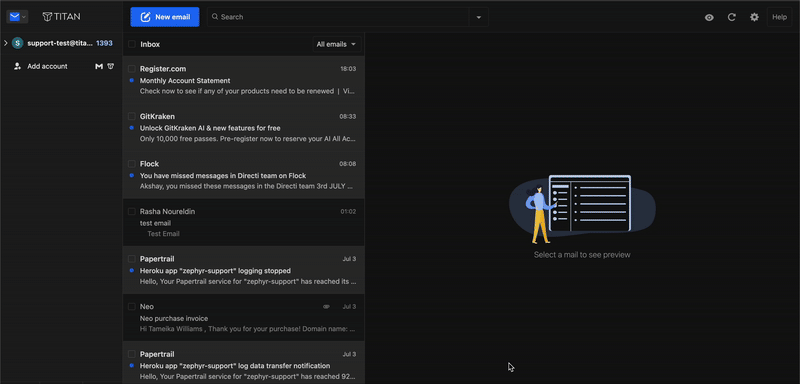This screenshot has height=384, width=800.
Task: Choose Add account
Action: click(x=47, y=66)
